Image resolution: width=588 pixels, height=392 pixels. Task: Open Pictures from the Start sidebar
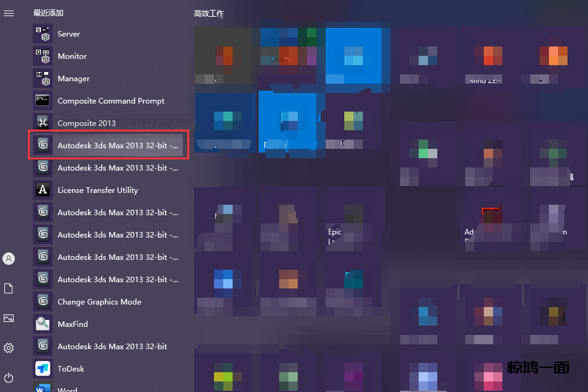9,318
